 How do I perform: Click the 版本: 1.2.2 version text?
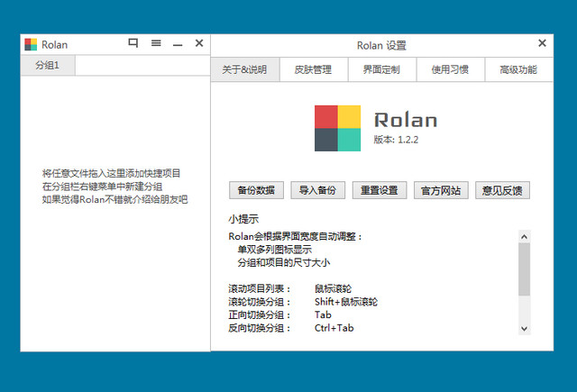(396, 140)
